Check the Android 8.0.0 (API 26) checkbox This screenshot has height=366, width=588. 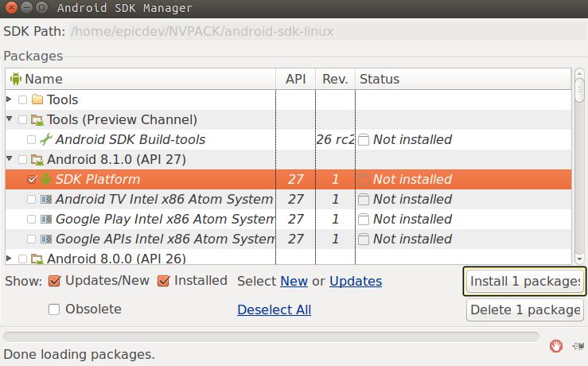pyautogui.click(x=22, y=259)
